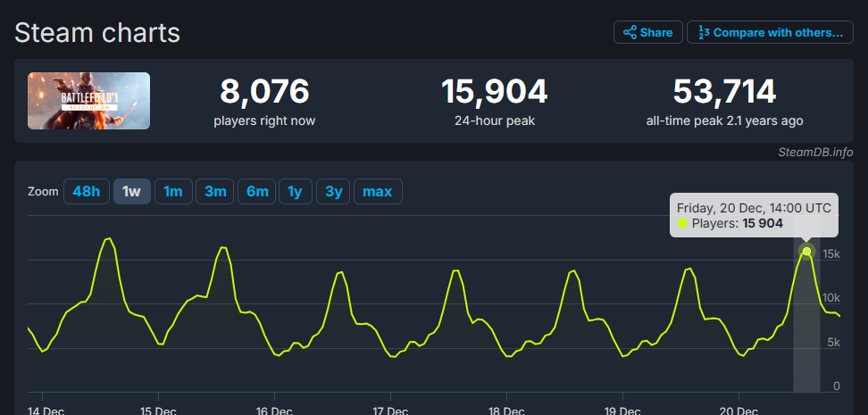Click the Zoom label
Screen dimensions: 868x415
pyautogui.click(x=43, y=192)
